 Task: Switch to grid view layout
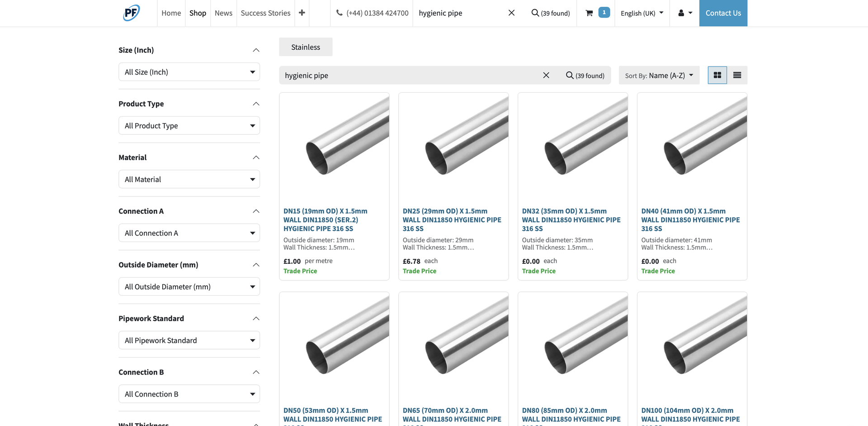tap(717, 75)
